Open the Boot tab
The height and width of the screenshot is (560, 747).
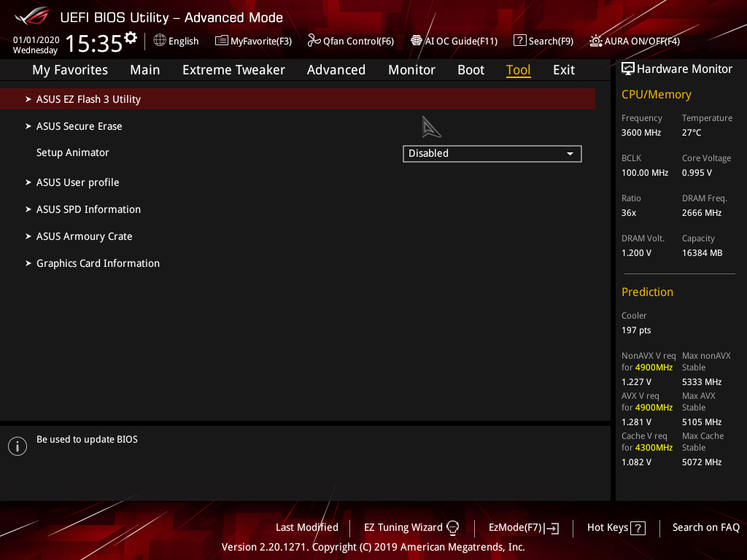pyautogui.click(x=471, y=70)
